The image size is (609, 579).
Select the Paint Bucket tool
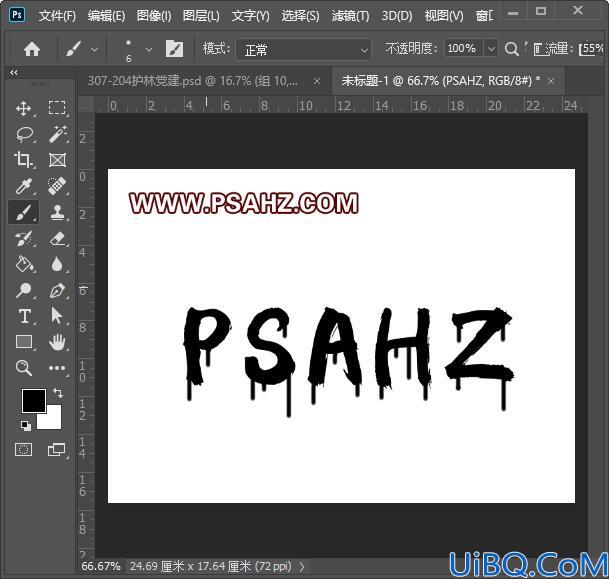[24, 264]
